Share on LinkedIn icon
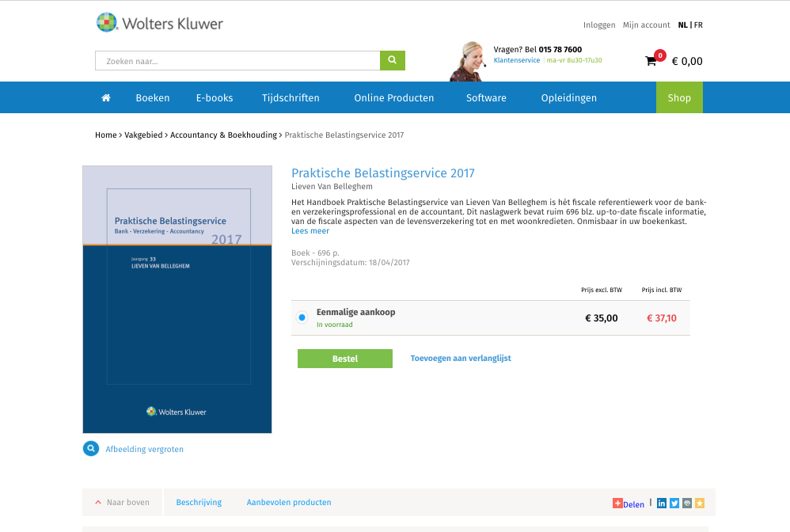 (662, 503)
